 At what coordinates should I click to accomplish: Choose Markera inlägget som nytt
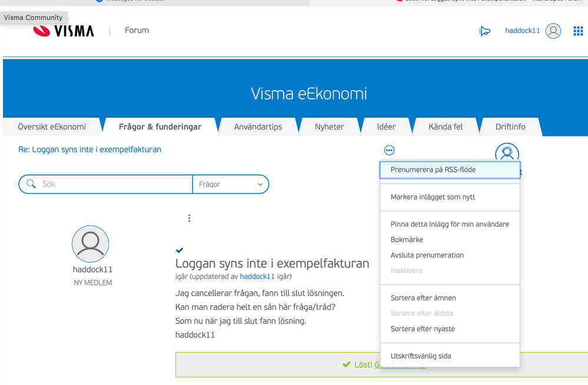pos(433,197)
